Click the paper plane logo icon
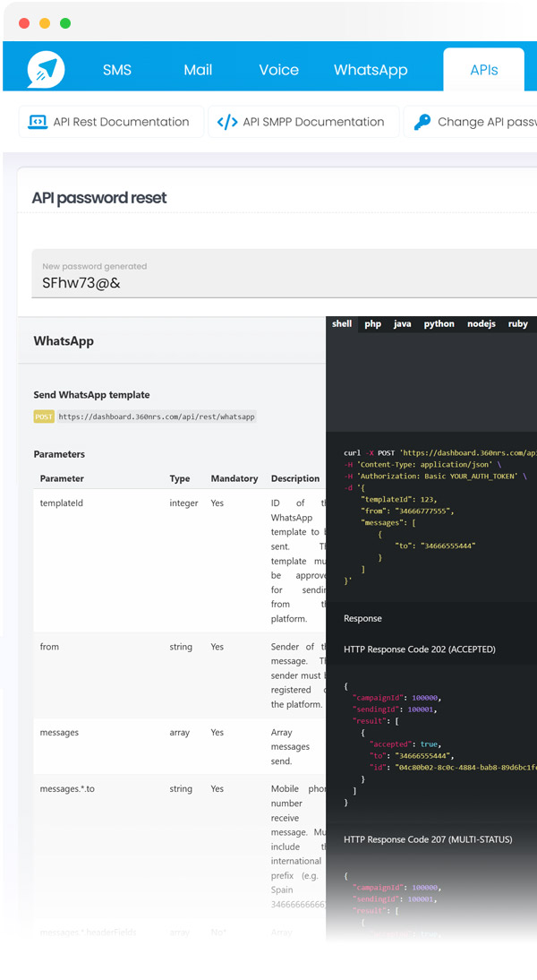537x980 pixels. (x=46, y=69)
